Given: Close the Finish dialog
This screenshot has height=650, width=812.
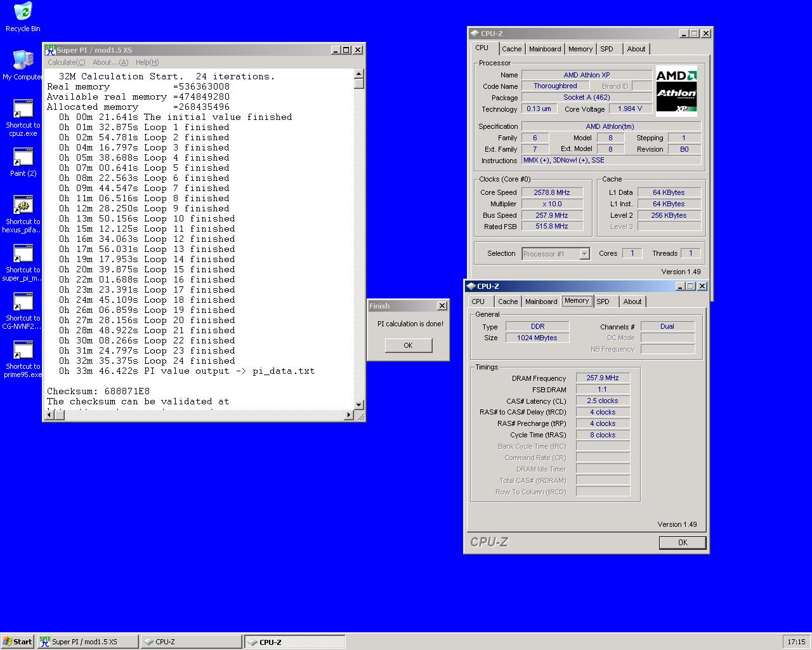Looking at the screenshot, I should (x=442, y=306).
